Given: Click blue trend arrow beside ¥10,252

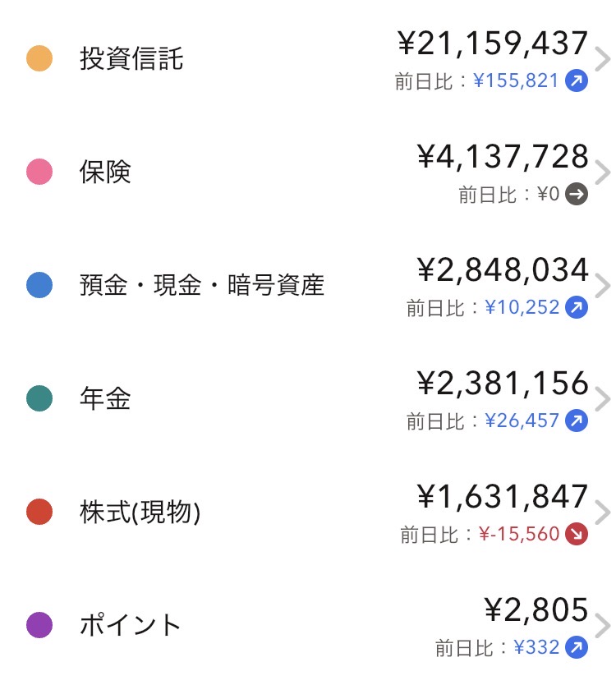Looking at the screenshot, I should coord(577,308).
